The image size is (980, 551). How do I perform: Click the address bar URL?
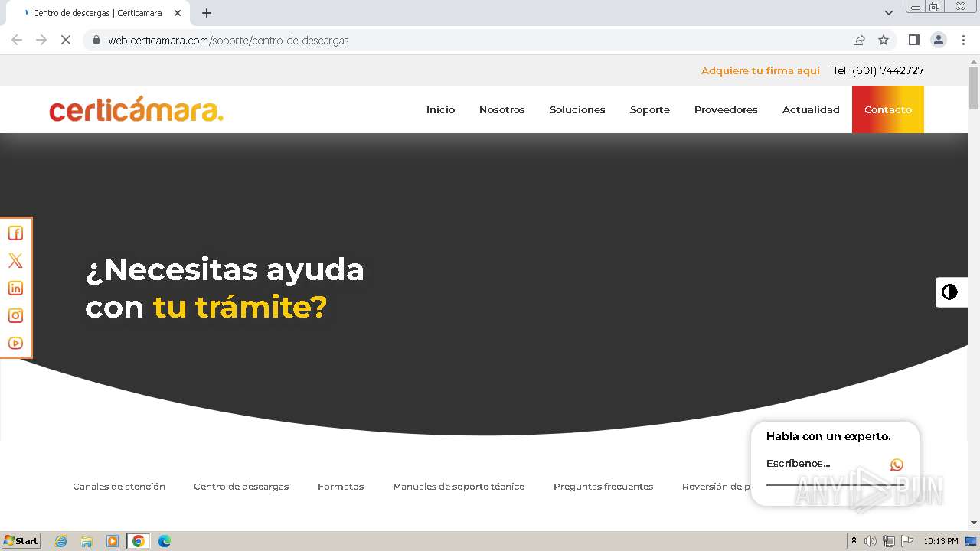[x=228, y=41]
